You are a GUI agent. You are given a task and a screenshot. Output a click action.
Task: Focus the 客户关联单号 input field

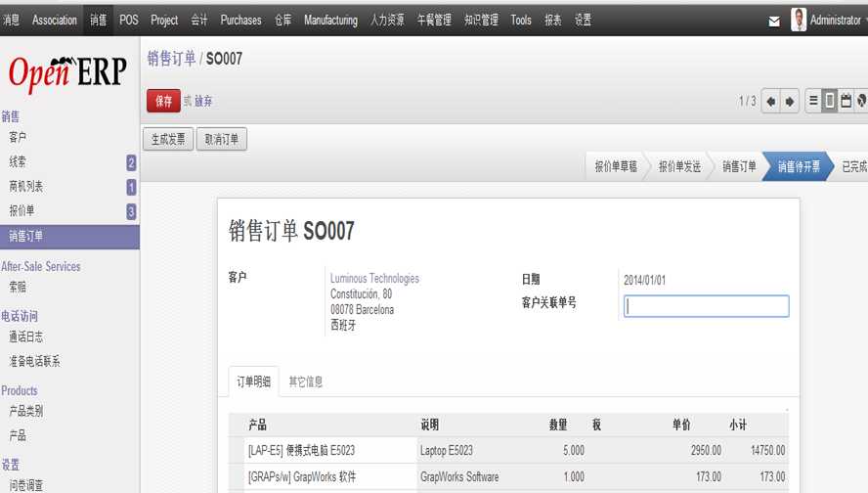pos(707,306)
